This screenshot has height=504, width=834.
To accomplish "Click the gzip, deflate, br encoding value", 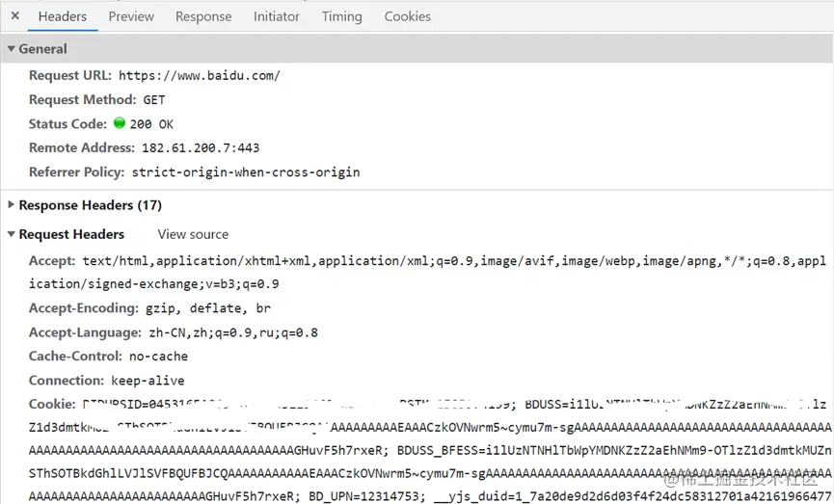I will click(208, 308).
